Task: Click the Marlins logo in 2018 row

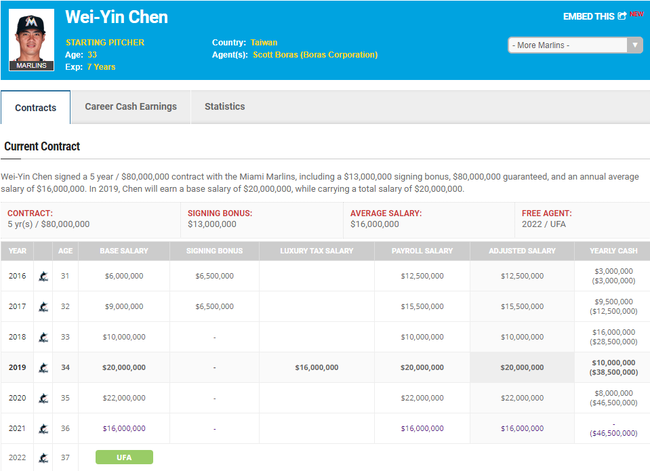Action: click(x=44, y=337)
